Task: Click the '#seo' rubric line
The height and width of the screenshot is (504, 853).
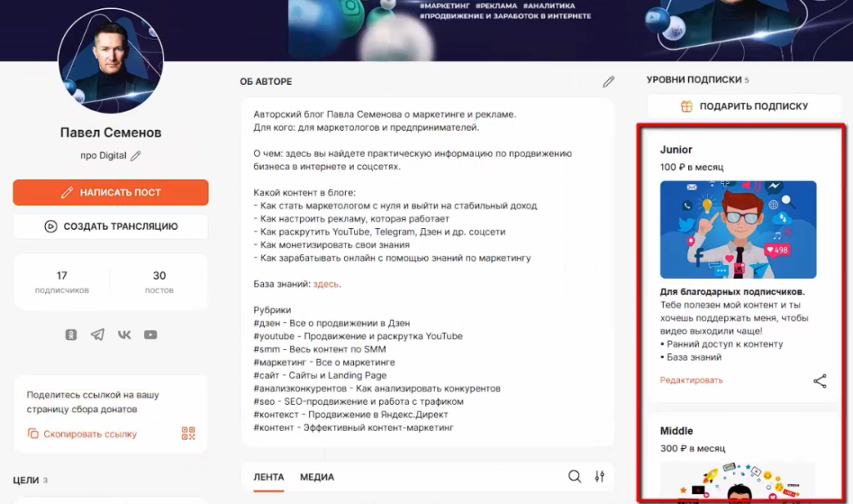Action: [x=358, y=402]
